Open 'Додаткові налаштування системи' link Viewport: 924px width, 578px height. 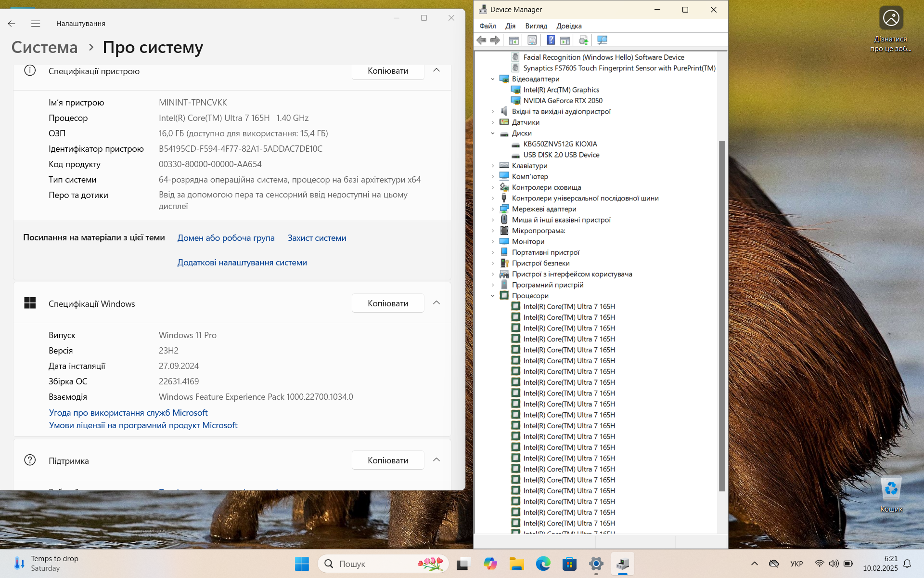[242, 263]
